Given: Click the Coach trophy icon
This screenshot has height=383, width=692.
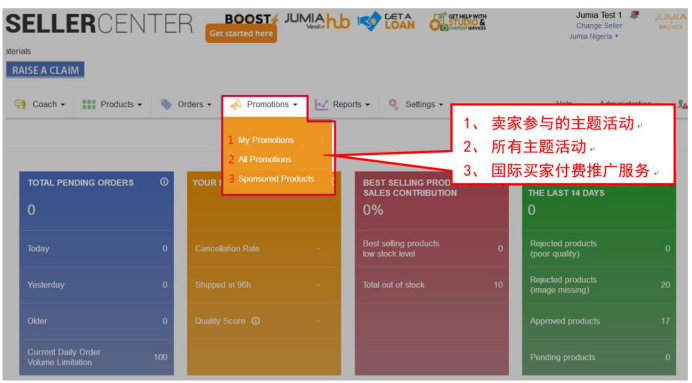Looking at the screenshot, I should [20, 104].
